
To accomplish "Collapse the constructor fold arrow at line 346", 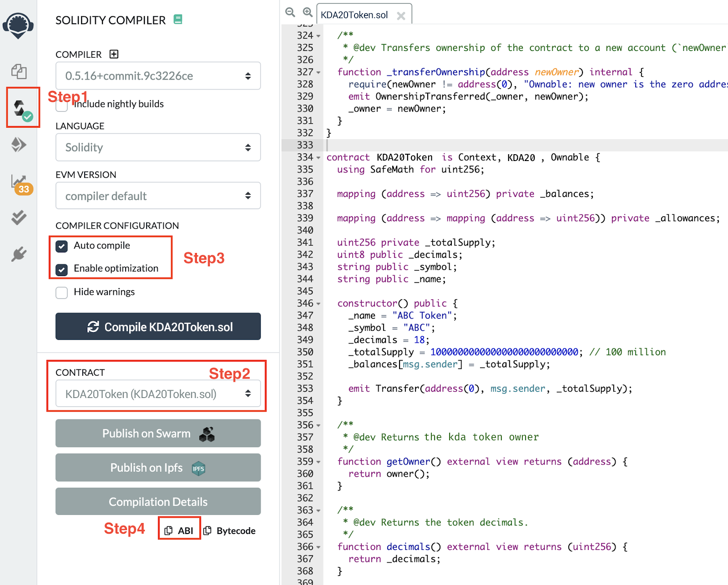I will tap(318, 304).
